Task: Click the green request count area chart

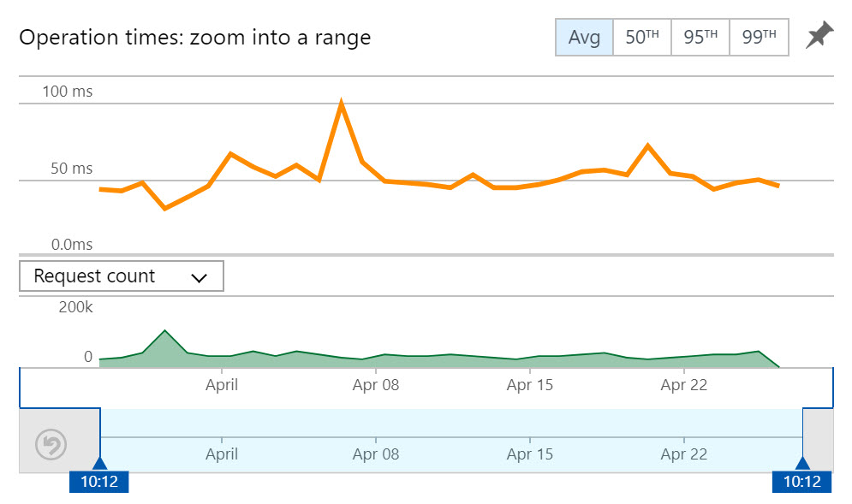Action: pos(428,357)
